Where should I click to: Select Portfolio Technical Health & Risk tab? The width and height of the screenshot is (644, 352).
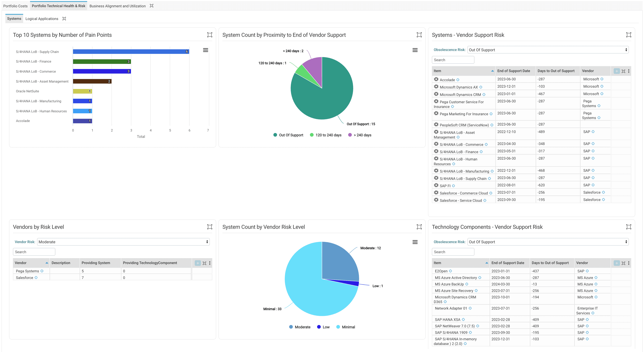(x=59, y=6)
